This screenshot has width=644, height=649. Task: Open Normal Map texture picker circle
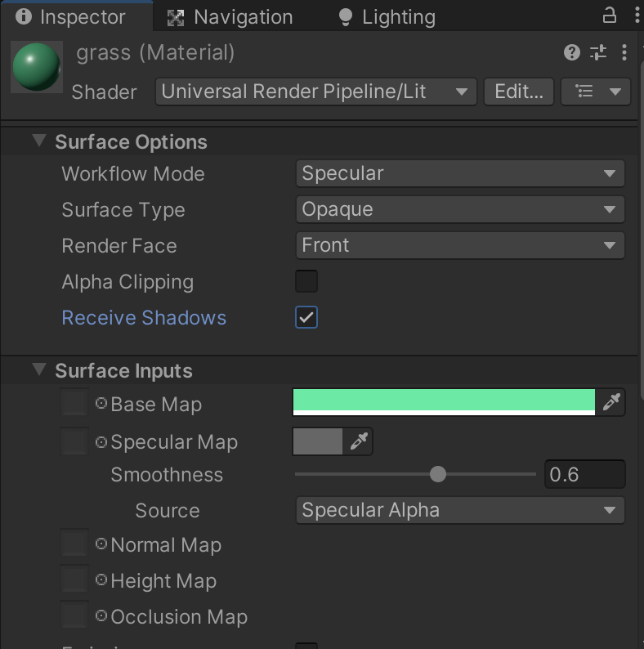click(101, 544)
